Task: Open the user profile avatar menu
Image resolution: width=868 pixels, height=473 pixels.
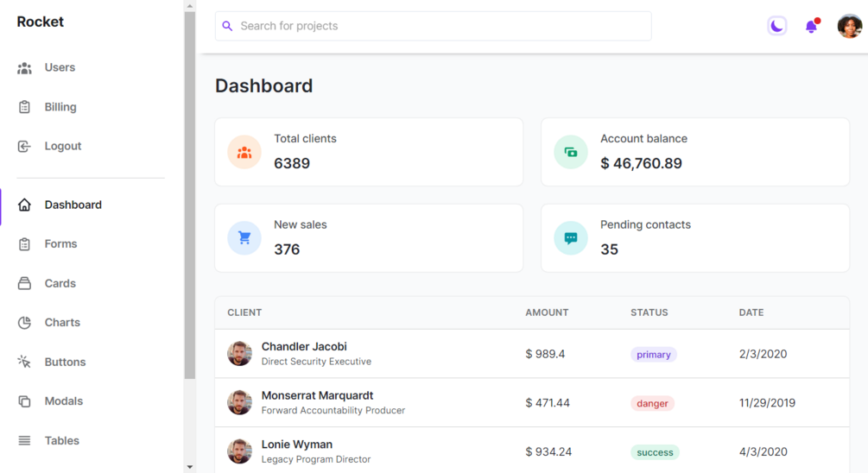Action: point(849,27)
